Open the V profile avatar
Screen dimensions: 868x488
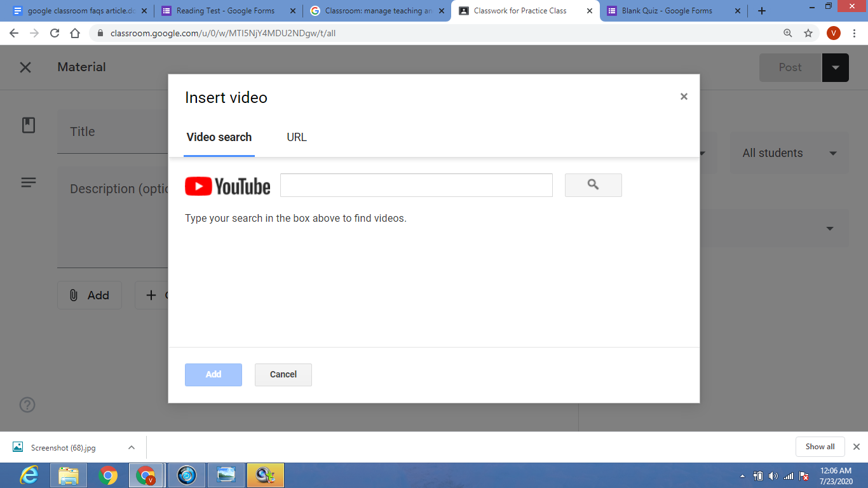(834, 33)
